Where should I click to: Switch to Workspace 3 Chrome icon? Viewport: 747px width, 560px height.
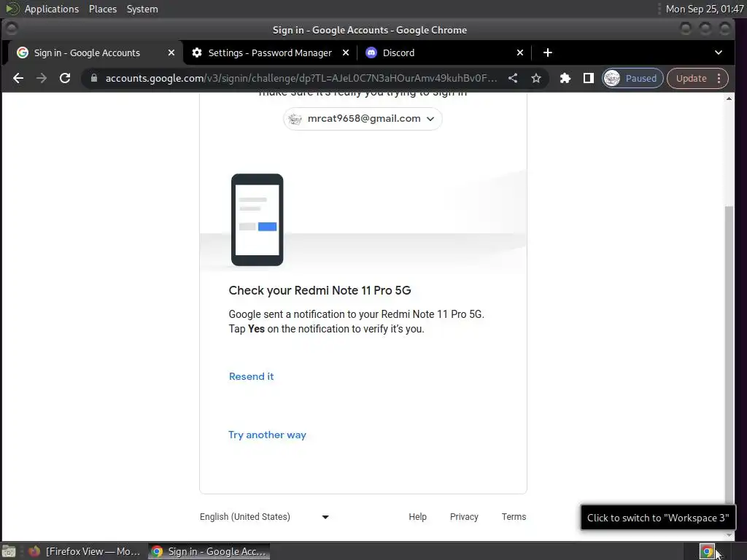[x=707, y=551]
